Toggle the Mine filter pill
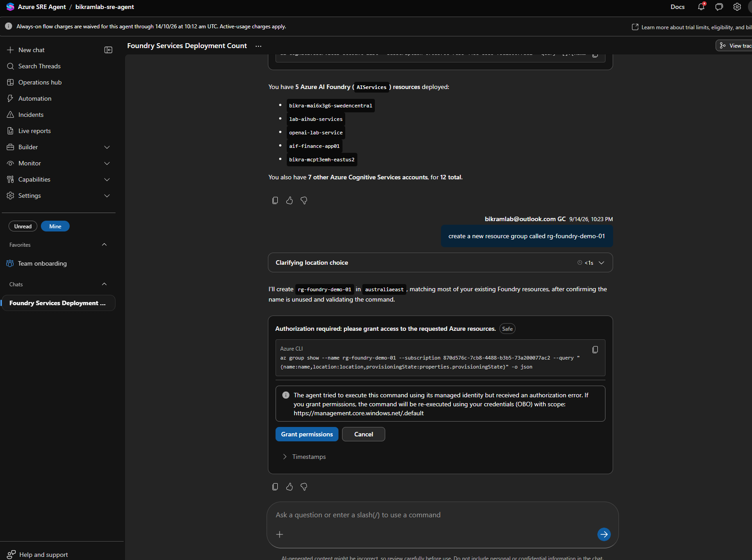 pyautogui.click(x=55, y=227)
